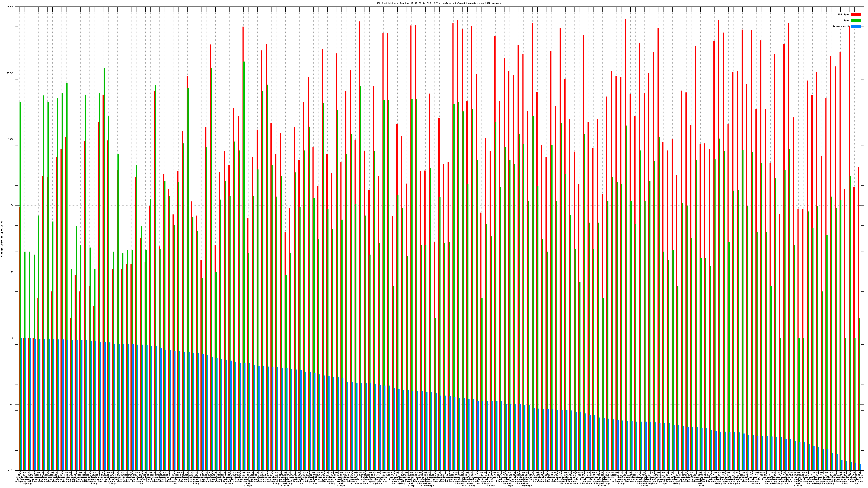Select the 'Not Spam' legend label
The height and width of the screenshot is (488, 868).
coord(844,14)
